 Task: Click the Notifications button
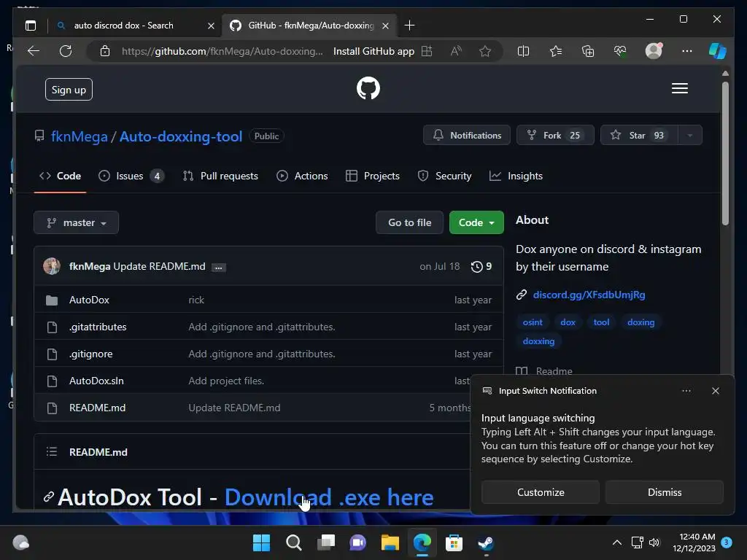[467, 135]
